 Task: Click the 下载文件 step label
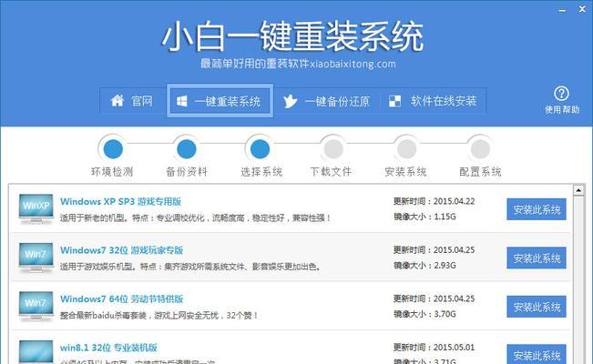331,172
